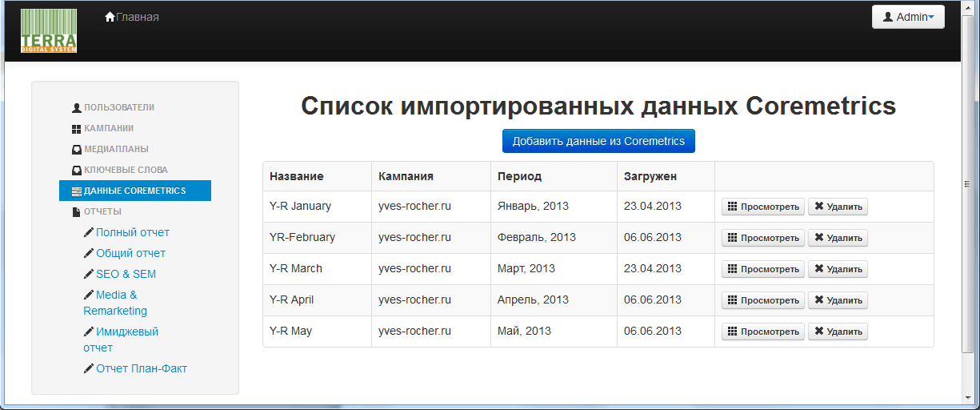Click the person icon next to Пользователи
Image resolution: width=980 pixels, height=410 pixels.
pyautogui.click(x=76, y=107)
